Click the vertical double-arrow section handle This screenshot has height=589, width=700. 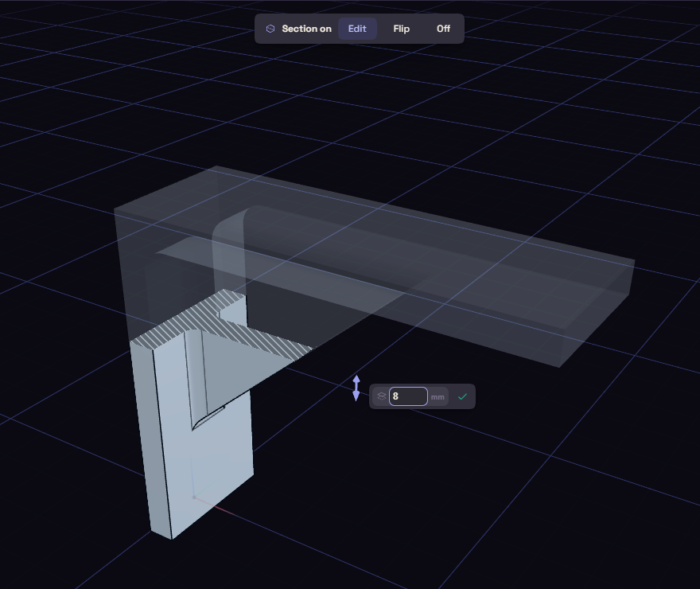pos(356,388)
